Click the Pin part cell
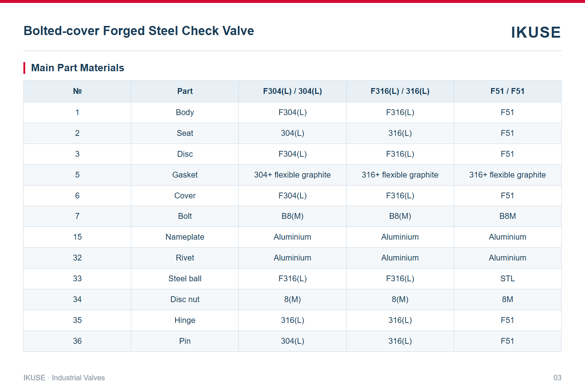Image resolution: width=585 pixels, height=392 pixels. coord(185,341)
